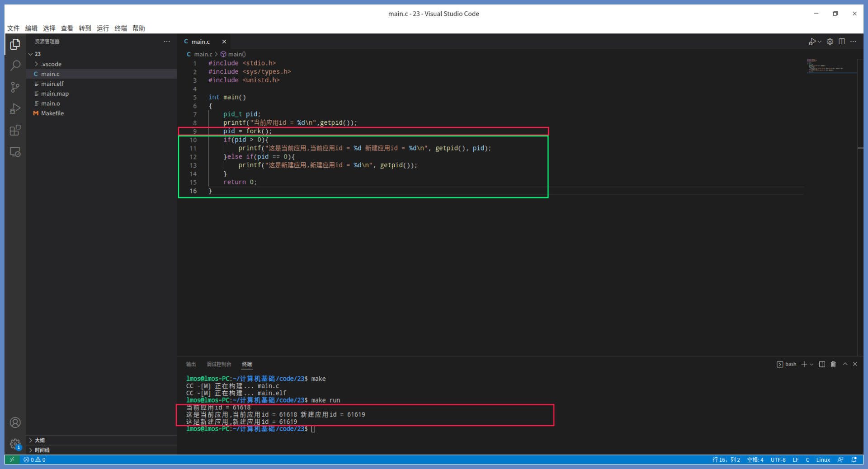Delete the bash terminal with trash icon
This screenshot has width=868, height=469.
coord(833,364)
